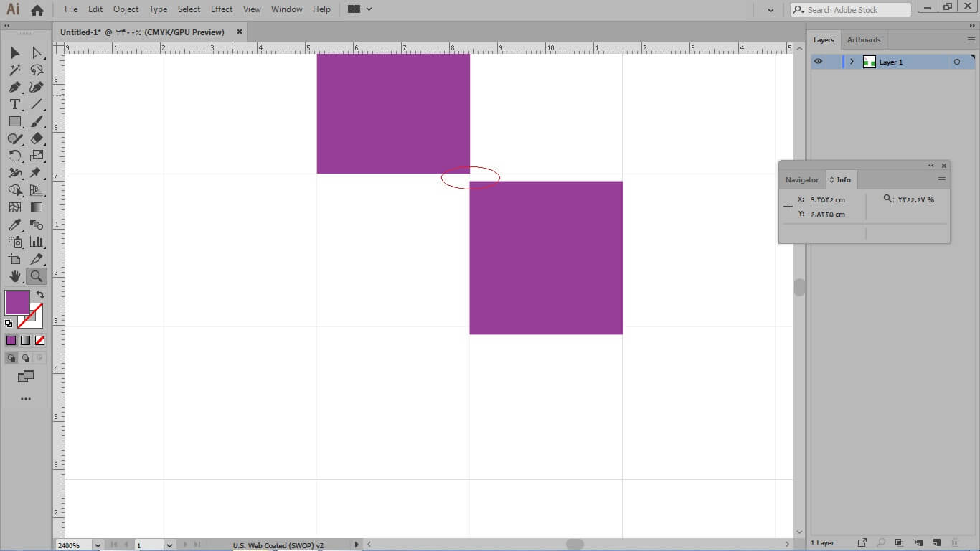Open the workspace switcher dropdown
The height and width of the screenshot is (551, 980).
pos(360,9)
